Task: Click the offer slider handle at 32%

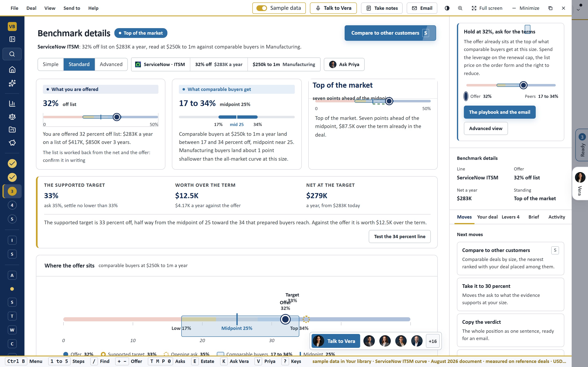Action: pos(117,117)
